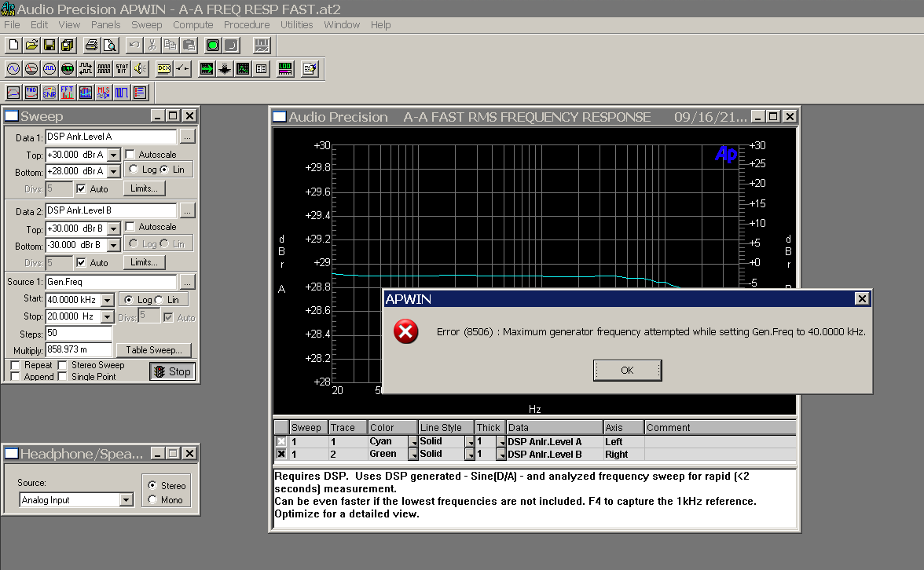Open Procedure Editor notepad icon

click(310, 69)
